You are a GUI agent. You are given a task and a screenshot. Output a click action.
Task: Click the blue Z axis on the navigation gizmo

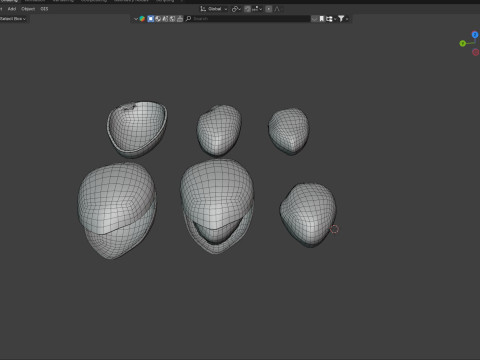475,35
